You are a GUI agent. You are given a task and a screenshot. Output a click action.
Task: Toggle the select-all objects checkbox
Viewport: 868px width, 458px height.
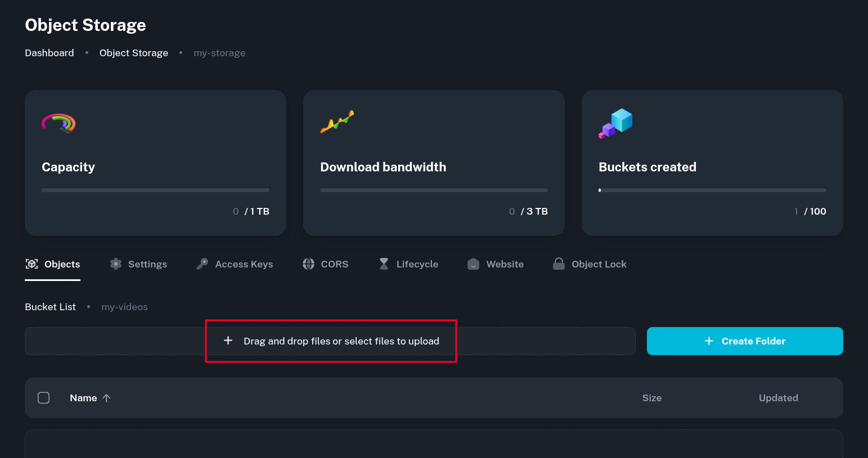click(44, 398)
